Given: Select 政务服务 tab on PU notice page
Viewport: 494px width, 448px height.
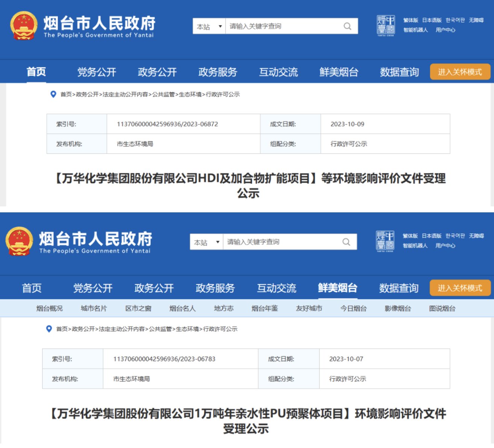Looking at the screenshot, I should 215,288.
